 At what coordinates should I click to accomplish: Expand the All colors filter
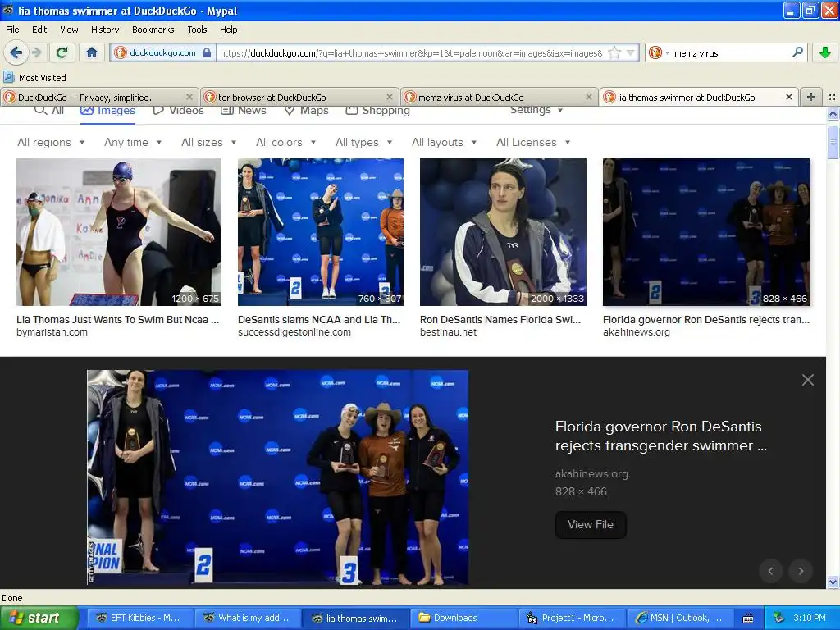point(286,142)
